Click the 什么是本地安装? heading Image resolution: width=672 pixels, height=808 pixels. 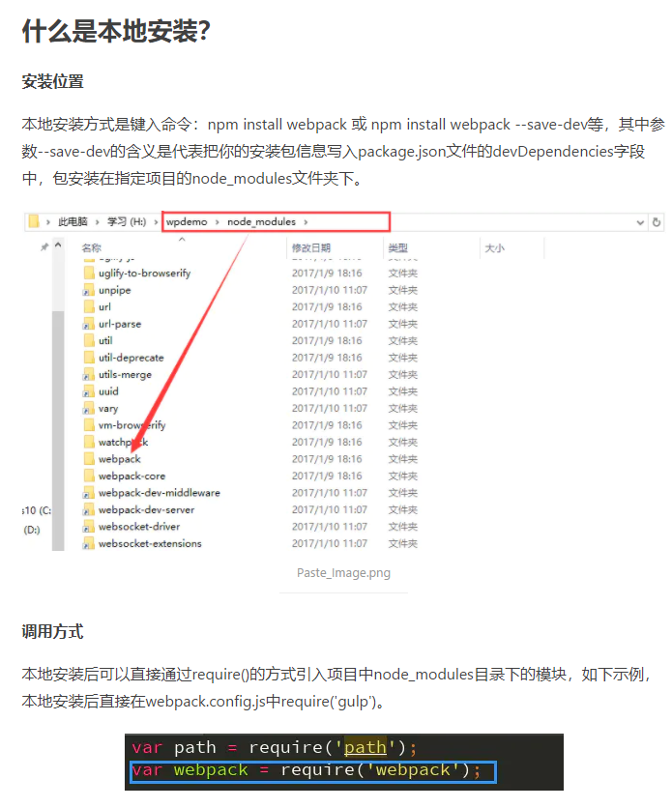(116, 31)
